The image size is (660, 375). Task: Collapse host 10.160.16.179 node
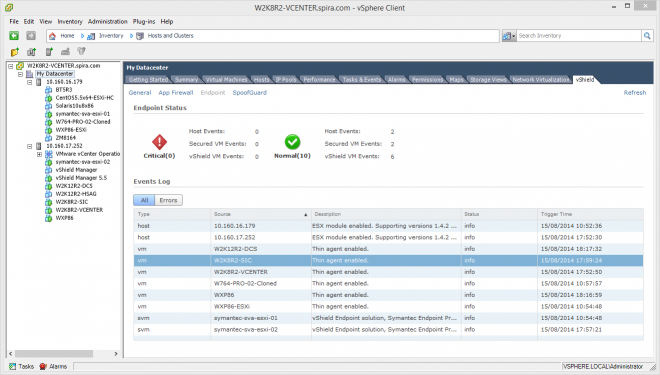(29, 82)
